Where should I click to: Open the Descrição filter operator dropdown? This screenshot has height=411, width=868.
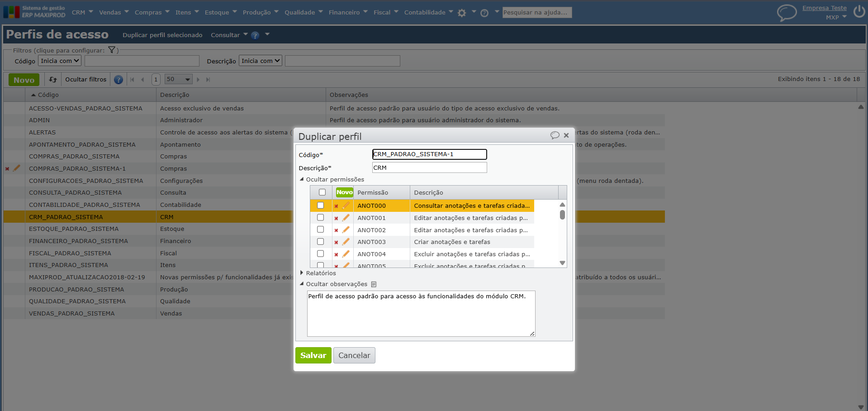(x=261, y=61)
